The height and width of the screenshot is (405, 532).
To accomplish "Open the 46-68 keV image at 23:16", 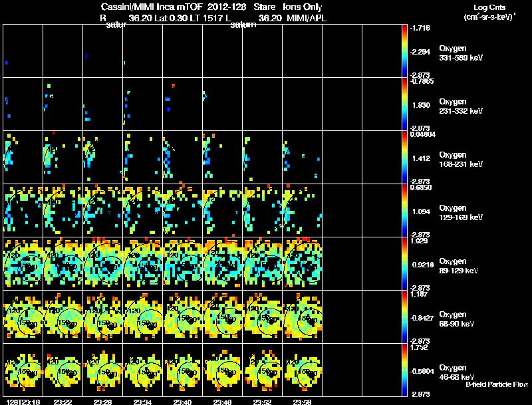I will coord(23,370).
